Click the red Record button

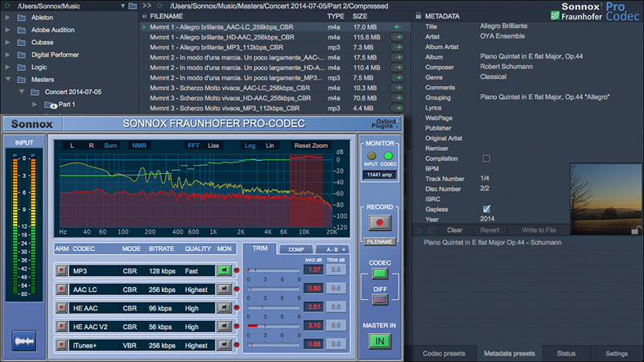tap(379, 223)
